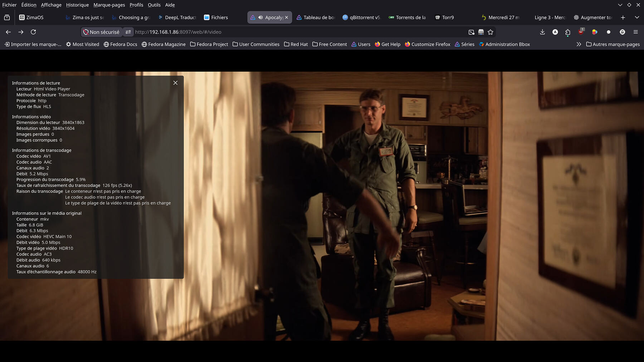Click the Importer les marque-pages bookmark button
The height and width of the screenshot is (362, 644).
pos(33,44)
